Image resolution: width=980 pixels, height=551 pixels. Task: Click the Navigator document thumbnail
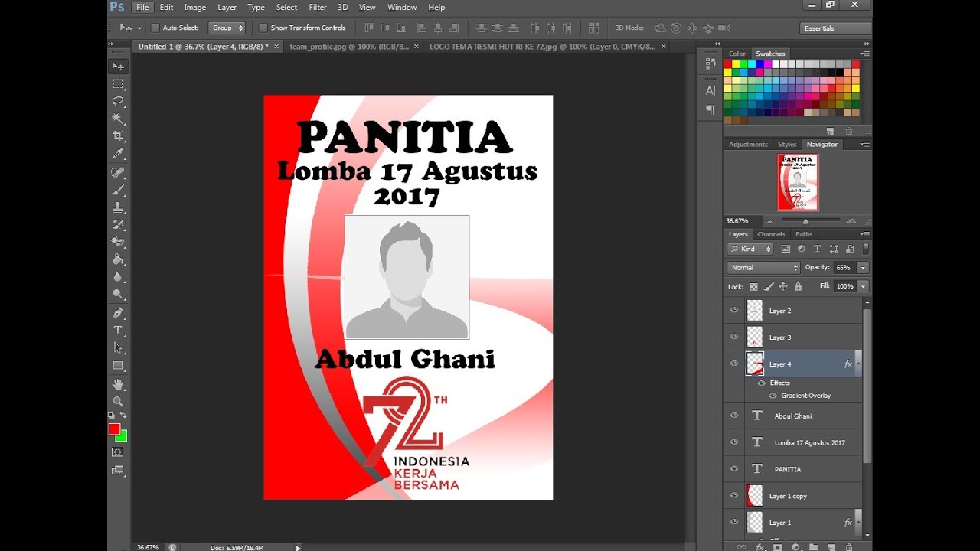point(798,182)
